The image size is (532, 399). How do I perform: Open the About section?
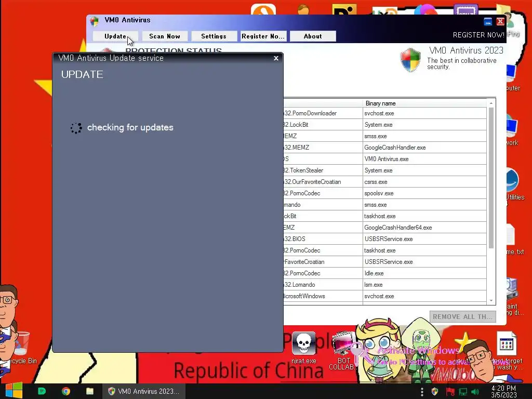coord(313,36)
